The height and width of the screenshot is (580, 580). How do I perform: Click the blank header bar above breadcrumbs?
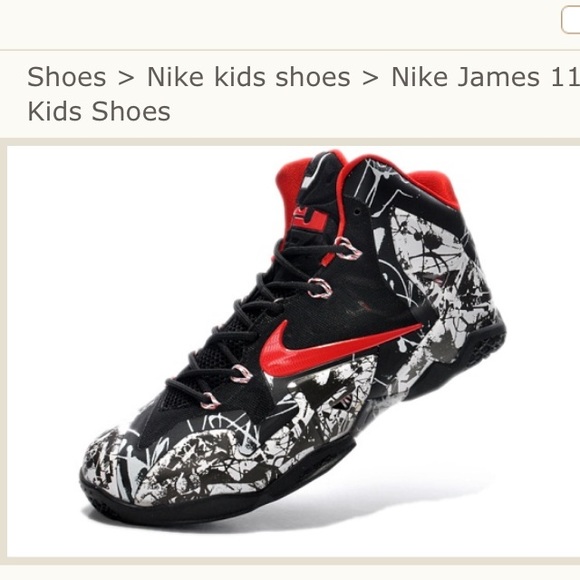pos(277,24)
